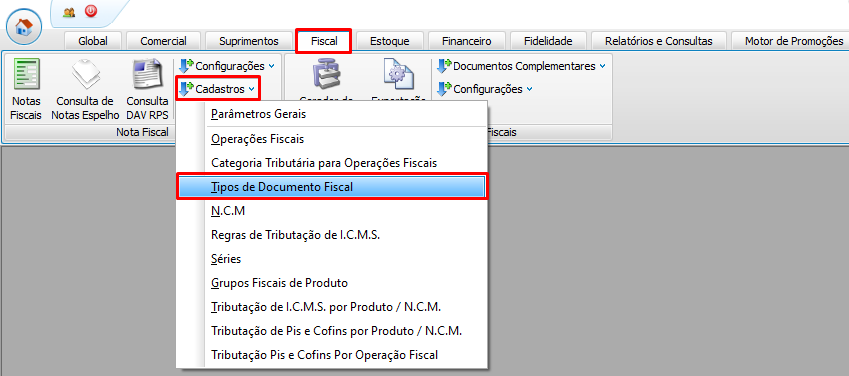849x376 pixels.
Task: Open Motor de Promoções tab
Action: coord(791,41)
